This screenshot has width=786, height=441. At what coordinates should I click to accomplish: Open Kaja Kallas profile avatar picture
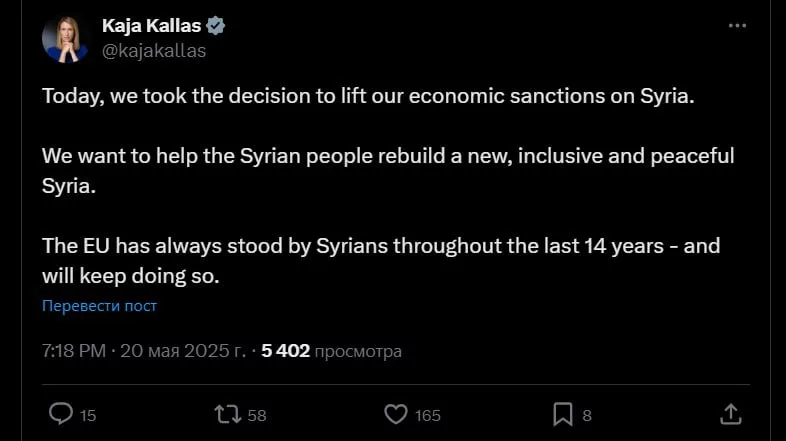tap(66, 38)
